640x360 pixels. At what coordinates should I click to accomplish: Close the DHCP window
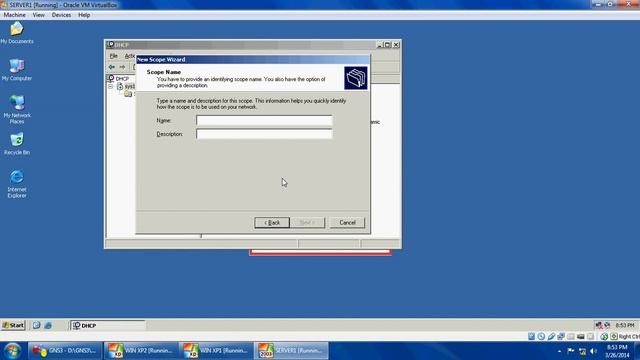[x=396, y=45]
